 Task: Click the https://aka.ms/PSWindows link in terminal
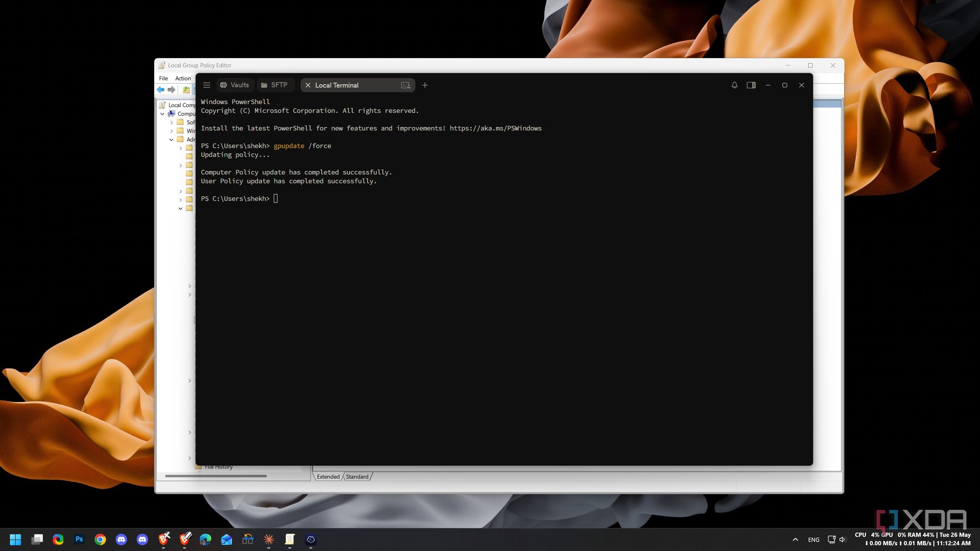coord(495,128)
